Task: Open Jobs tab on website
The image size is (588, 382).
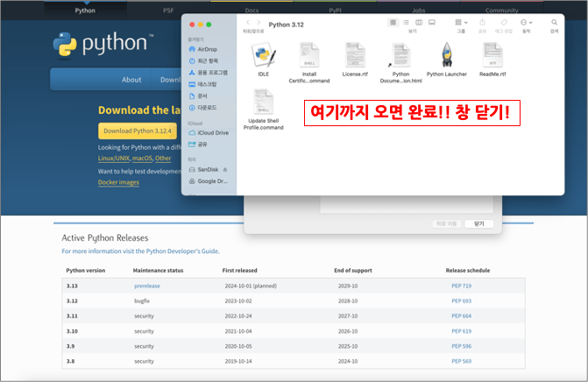Action: (x=419, y=11)
